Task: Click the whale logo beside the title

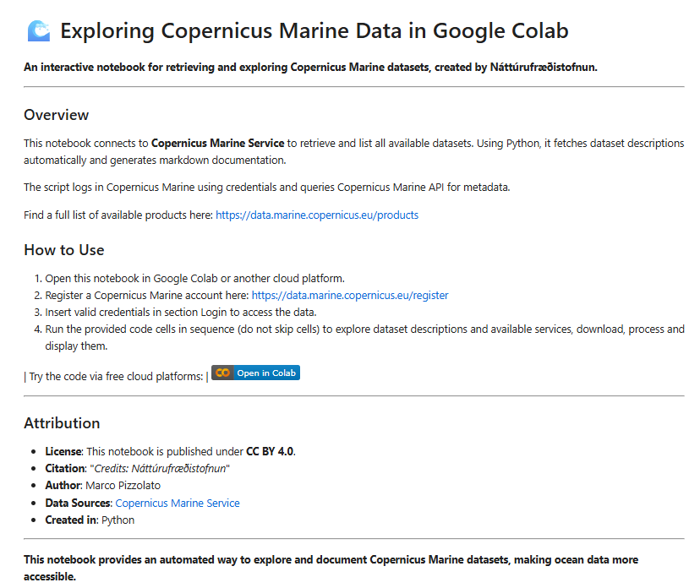Action: (x=39, y=31)
